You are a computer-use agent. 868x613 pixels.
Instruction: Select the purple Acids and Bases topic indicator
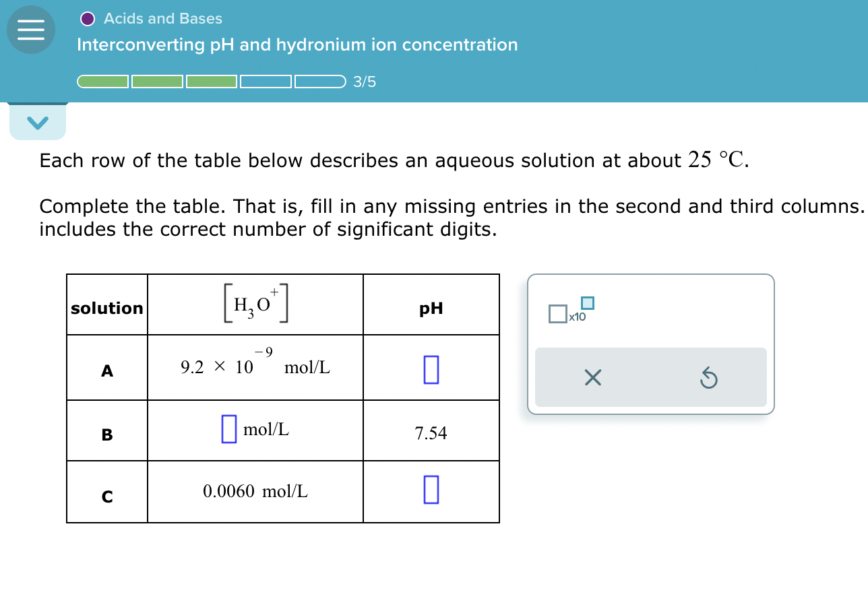click(x=86, y=18)
